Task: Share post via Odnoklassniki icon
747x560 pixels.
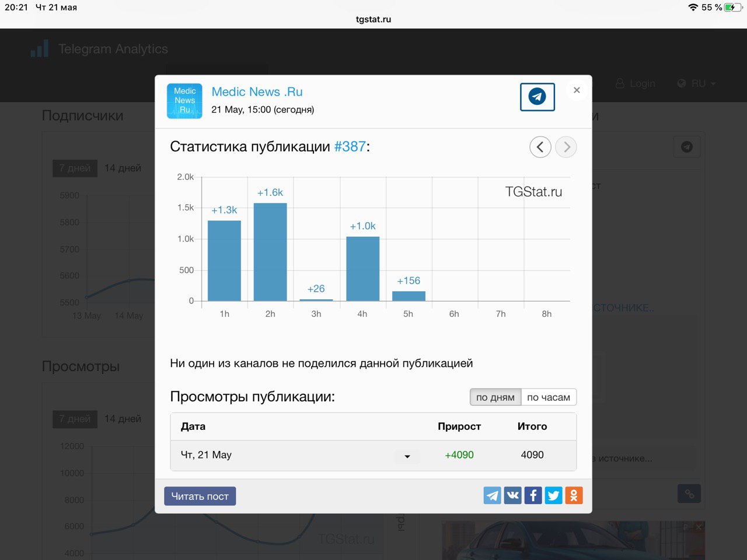Action: (x=574, y=495)
